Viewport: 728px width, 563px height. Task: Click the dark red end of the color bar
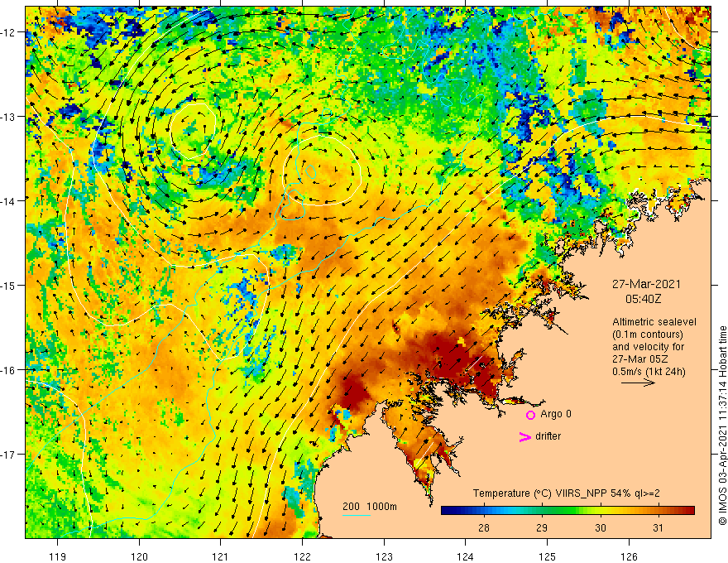[x=689, y=511]
